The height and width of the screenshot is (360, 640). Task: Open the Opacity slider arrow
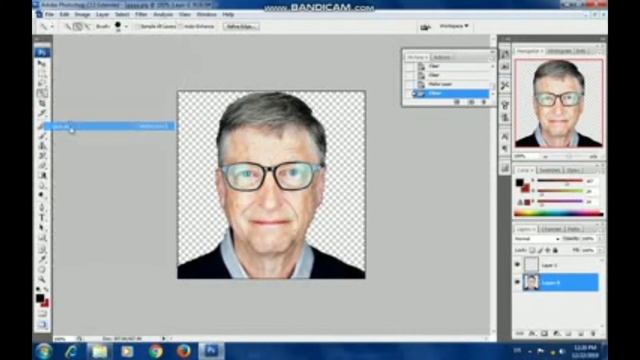[600, 238]
